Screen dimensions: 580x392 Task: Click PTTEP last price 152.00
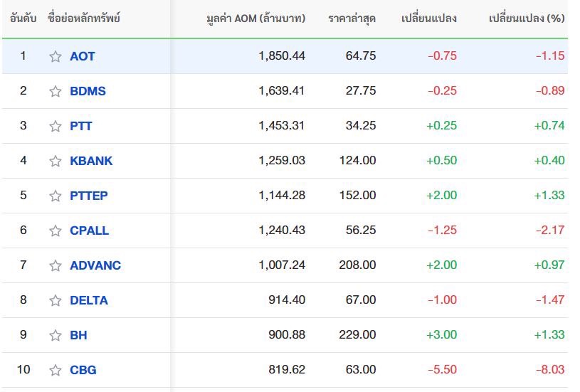(358, 195)
